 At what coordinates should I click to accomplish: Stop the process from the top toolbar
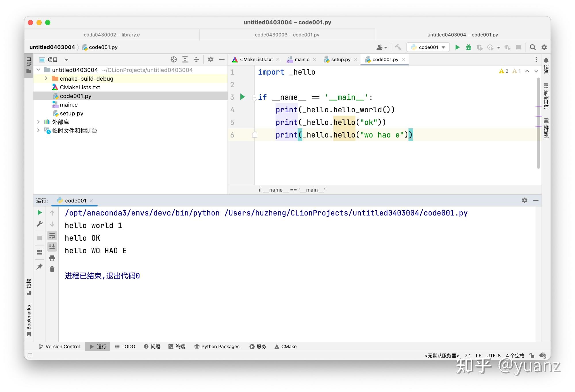(x=518, y=47)
